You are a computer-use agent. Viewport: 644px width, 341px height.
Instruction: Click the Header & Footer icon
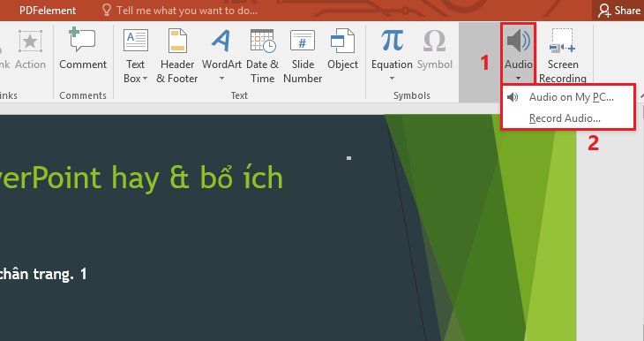tap(177, 41)
